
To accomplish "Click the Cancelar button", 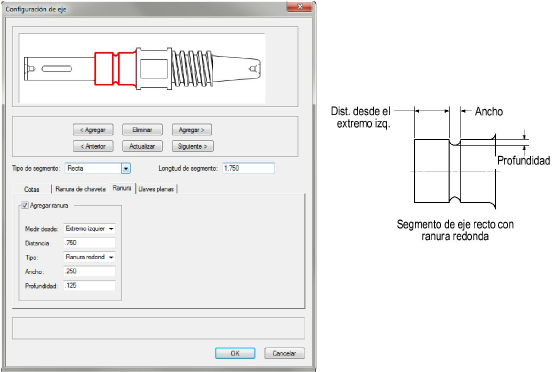I will (284, 353).
